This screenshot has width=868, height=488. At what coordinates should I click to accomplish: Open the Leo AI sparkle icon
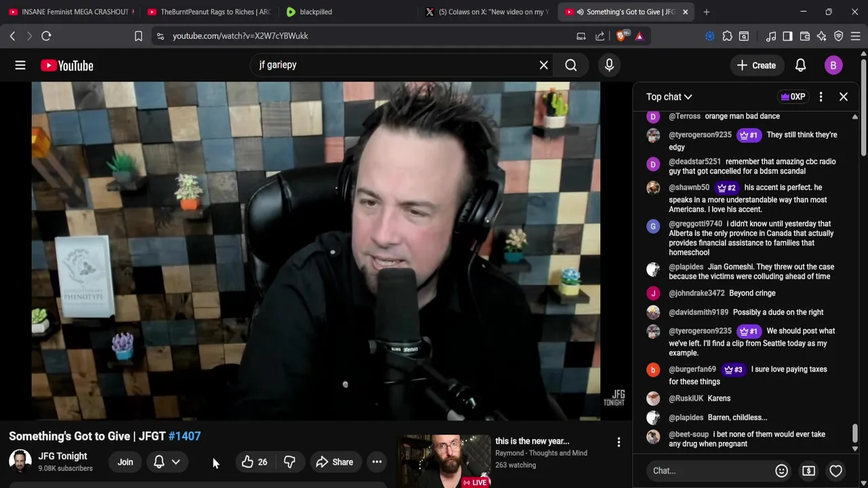pyautogui.click(x=821, y=36)
